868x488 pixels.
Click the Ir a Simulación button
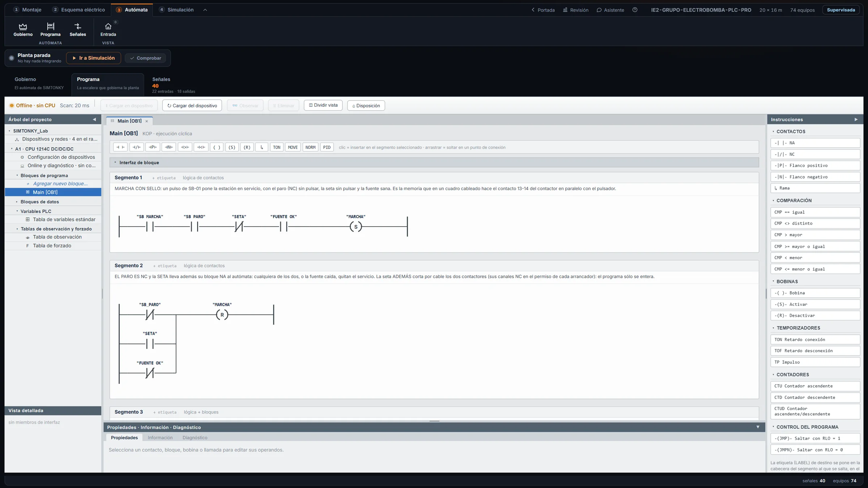[x=93, y=58]
